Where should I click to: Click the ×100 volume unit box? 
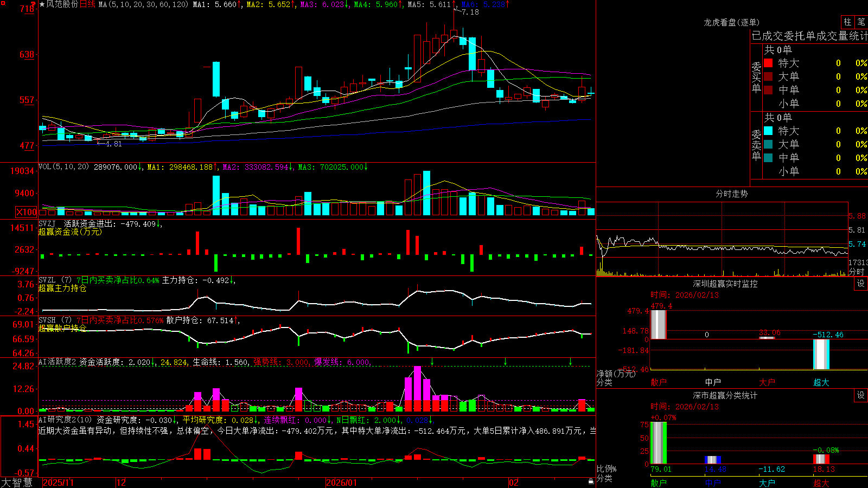26,212
